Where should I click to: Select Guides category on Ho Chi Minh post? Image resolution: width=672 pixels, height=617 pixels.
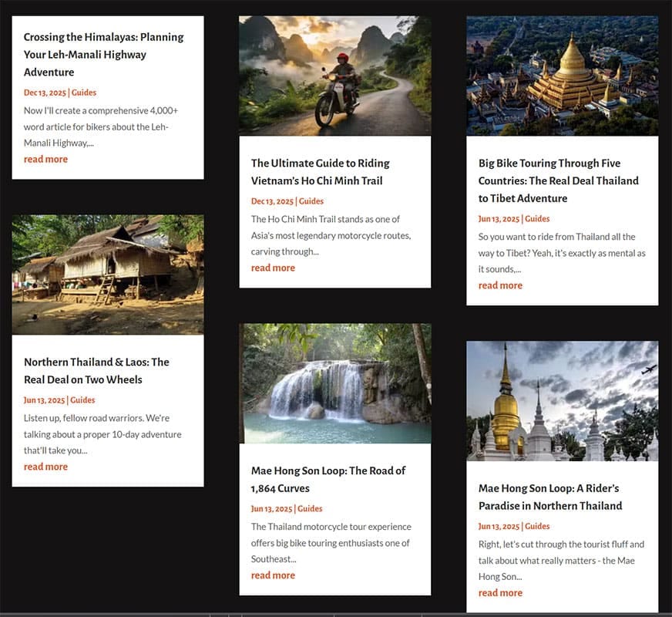[311, 201]
